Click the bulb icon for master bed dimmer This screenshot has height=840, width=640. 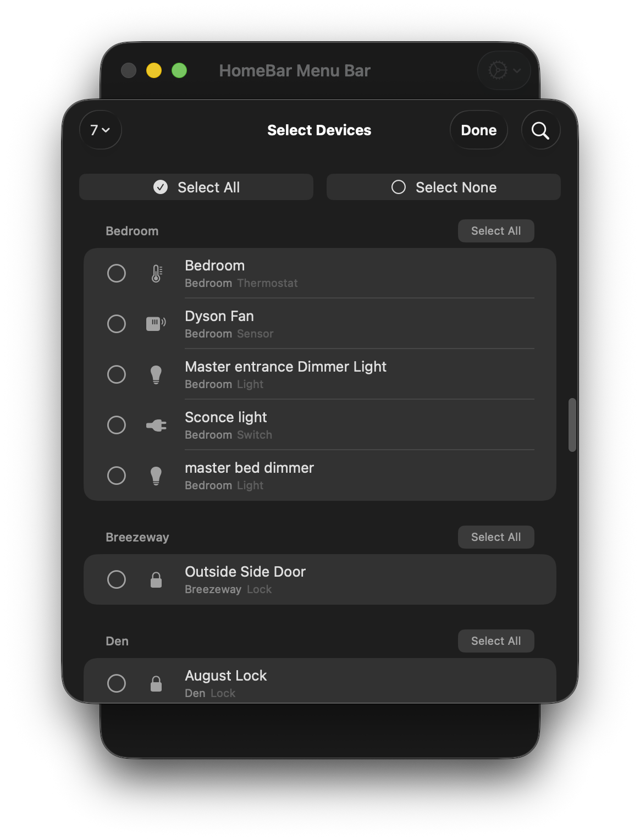pyautogui.click(x=156, y=476)
